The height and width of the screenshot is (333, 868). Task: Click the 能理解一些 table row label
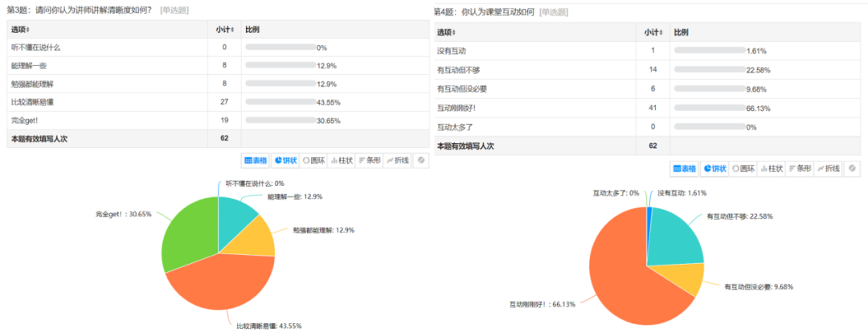[x=29, y=65]
